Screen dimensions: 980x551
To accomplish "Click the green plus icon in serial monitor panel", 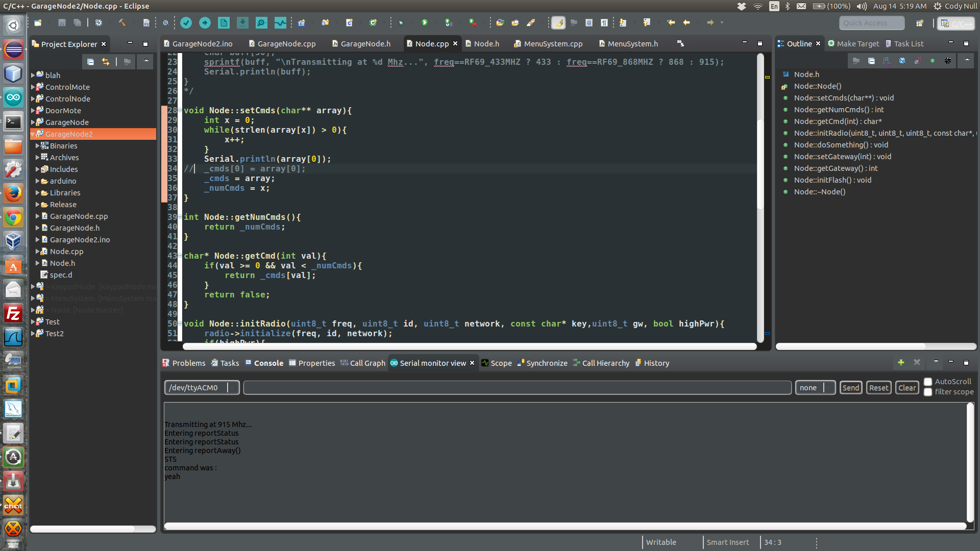I will 901,362.
